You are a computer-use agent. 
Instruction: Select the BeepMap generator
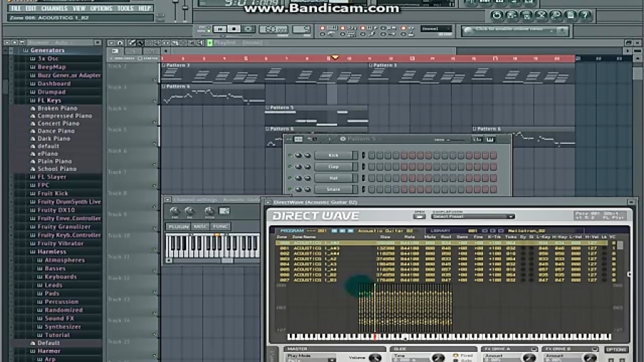[52, 67]
